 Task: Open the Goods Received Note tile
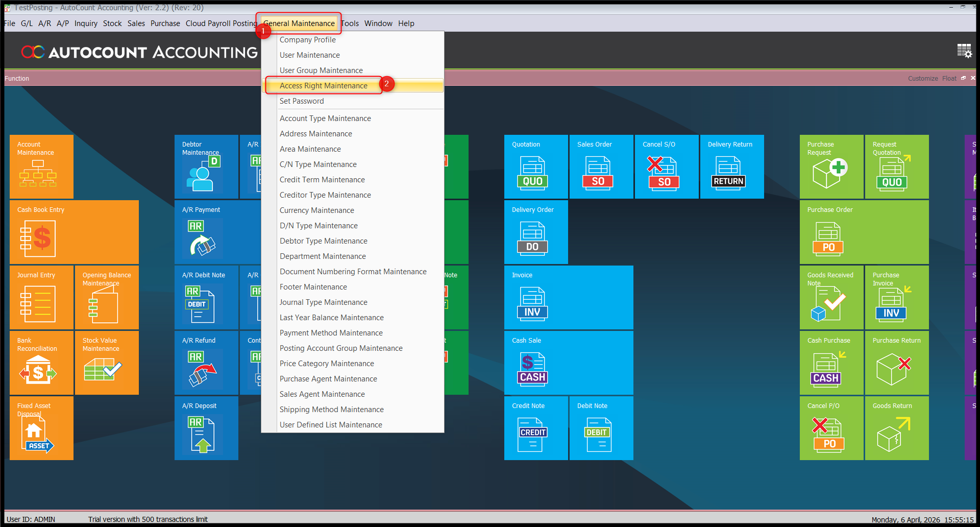click(831, 297)
